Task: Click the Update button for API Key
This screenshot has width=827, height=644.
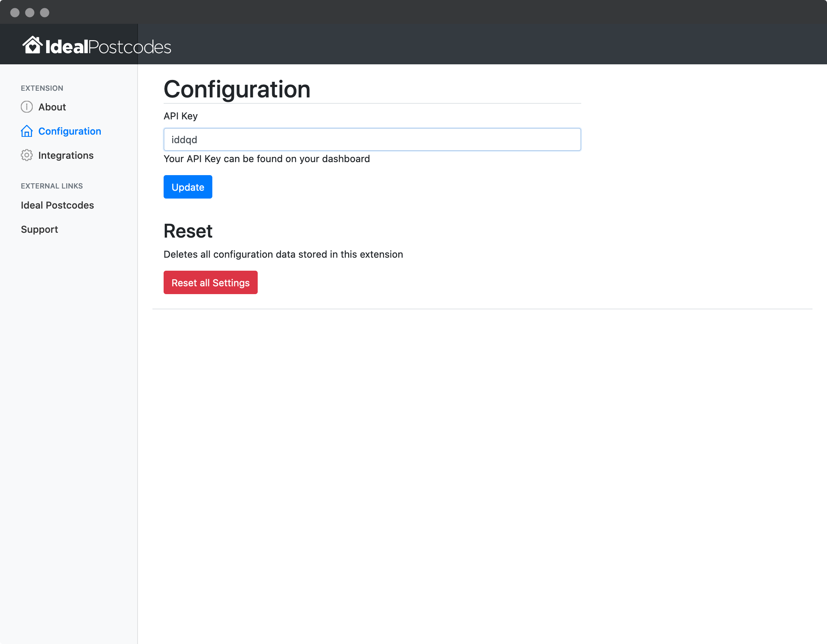Action: pos(188,187)
